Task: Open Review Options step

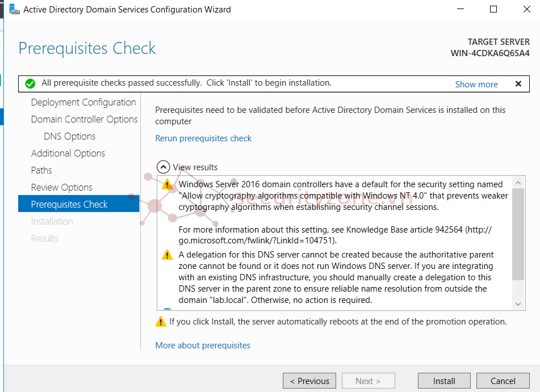Action: 62,187
